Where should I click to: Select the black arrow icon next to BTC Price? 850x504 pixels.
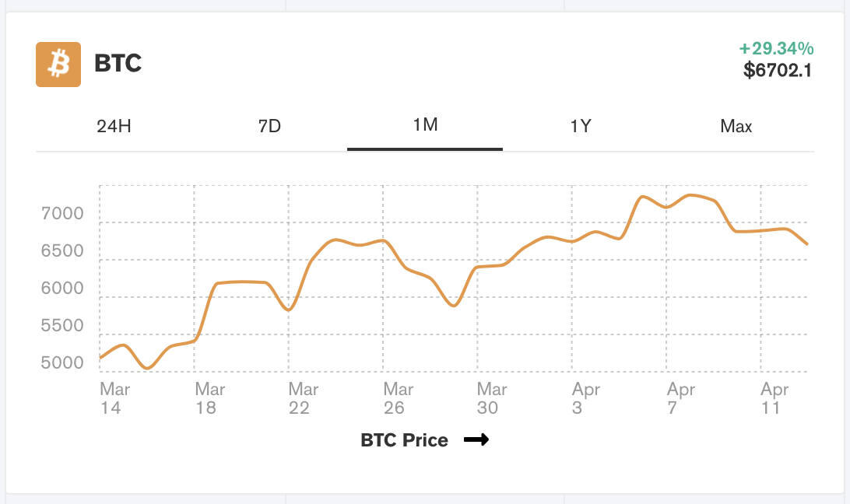[x=478, y=439]
